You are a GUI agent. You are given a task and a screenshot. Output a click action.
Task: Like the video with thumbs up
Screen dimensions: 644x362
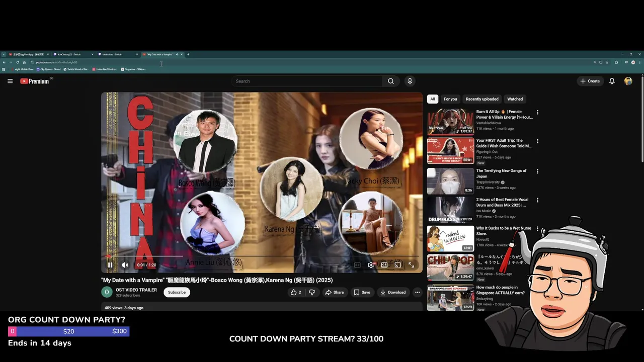(296, 292)
